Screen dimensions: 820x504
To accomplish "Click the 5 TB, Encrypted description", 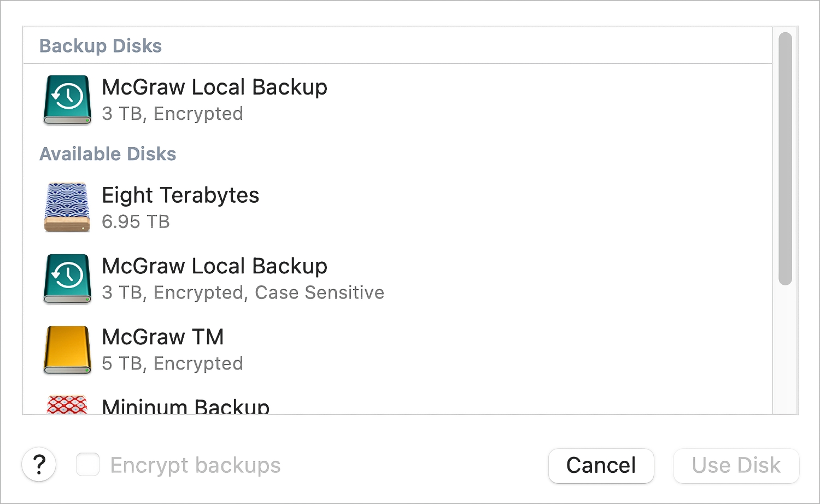I will (x=172, y=364).
